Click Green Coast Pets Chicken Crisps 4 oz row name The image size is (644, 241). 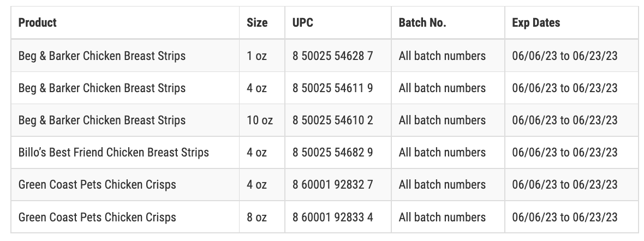click(97, 185)
